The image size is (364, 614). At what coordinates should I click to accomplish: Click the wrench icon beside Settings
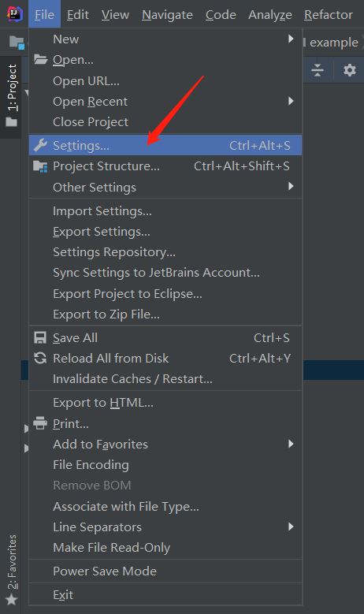coord(40,145)
